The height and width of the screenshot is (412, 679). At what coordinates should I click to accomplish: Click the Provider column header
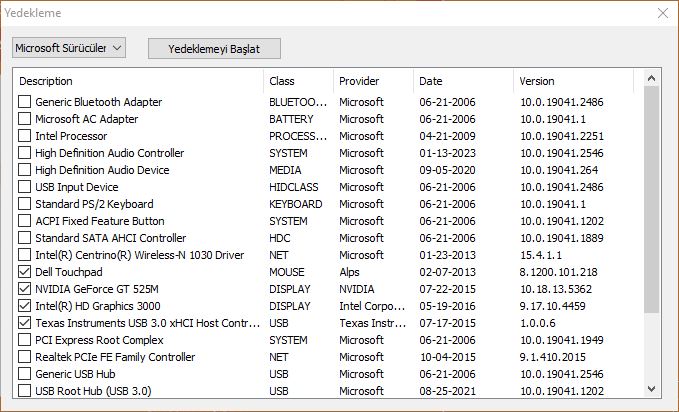tap(373, 81)
